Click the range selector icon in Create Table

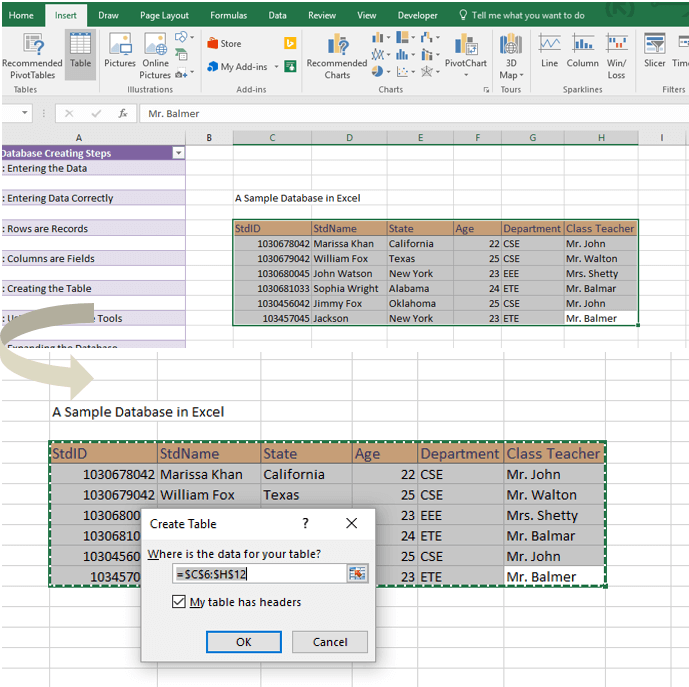(357, 573)
